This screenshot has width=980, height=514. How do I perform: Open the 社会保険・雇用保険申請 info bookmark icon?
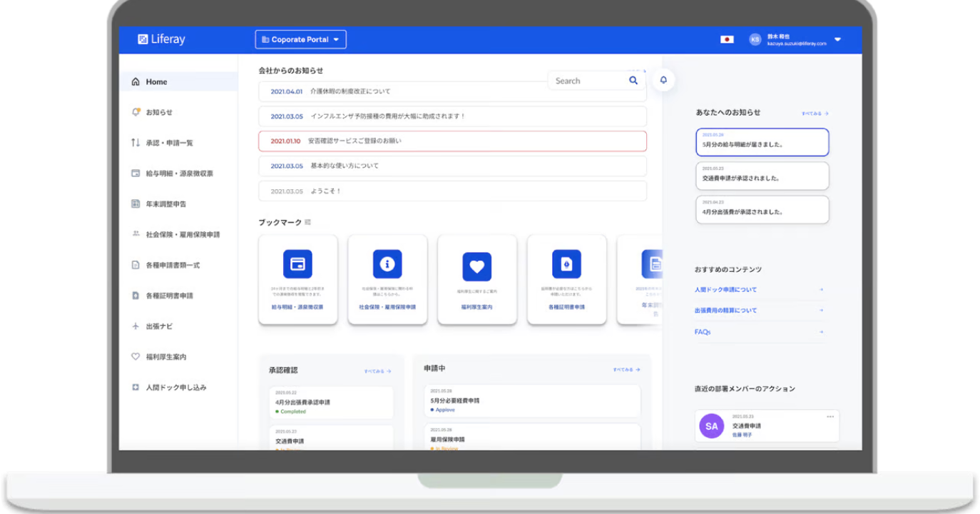(x=387, y=264)
